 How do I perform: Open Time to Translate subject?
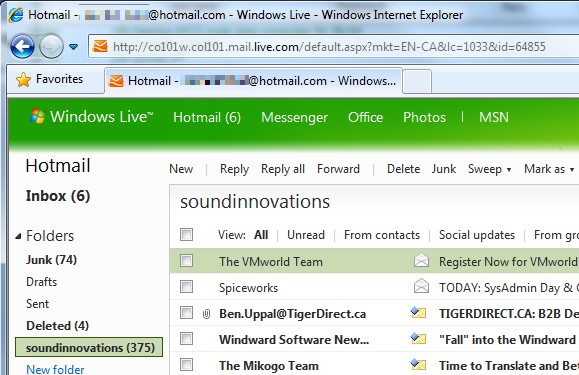point(509,366)
